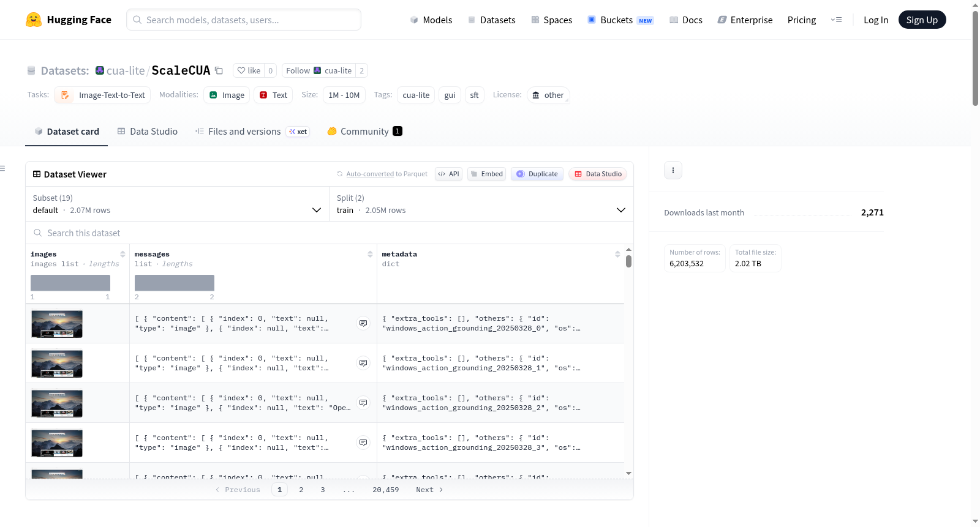The height and width of the screenshot is (527, 980).
Task: Open Spaces in the top navigation
Action: pyautogui.click(x=551, y=20)
